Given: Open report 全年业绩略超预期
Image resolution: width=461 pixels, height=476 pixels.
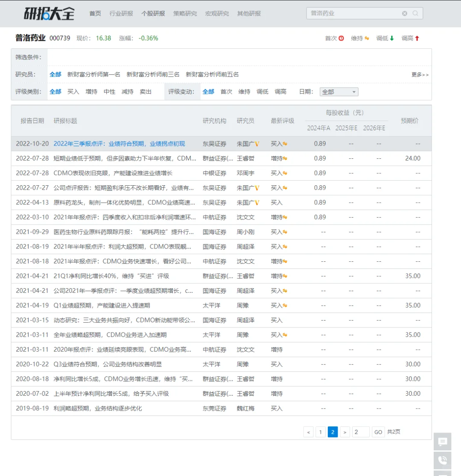Looking at the screenshot, I should (x=110, y=335).
